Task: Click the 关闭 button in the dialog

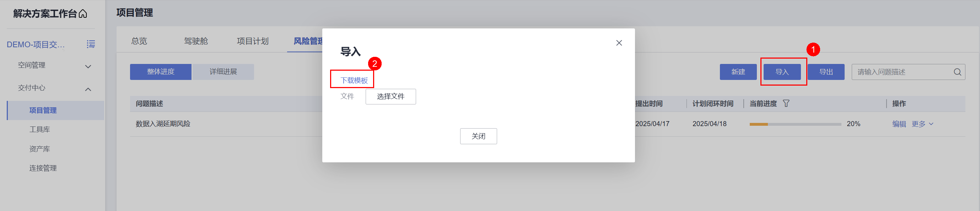Action: coord(478,136)
